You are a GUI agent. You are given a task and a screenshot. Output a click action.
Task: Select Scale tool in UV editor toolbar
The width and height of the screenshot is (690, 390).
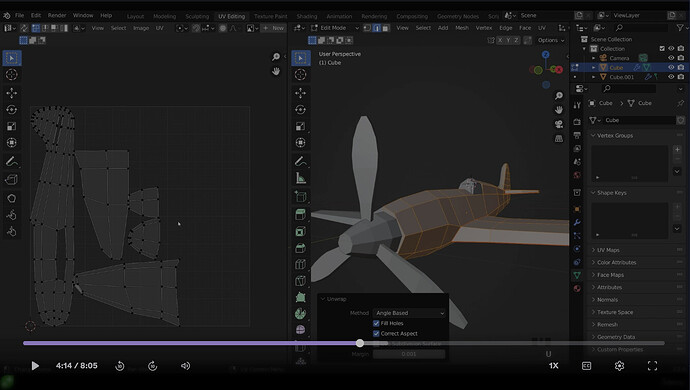coord(12,126)
